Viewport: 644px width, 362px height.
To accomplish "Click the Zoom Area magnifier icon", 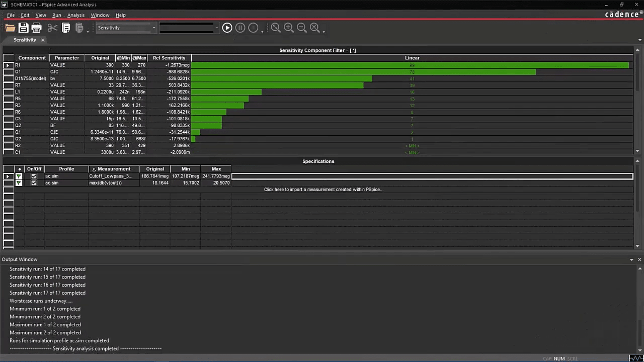I will click(x=276, y=28).
